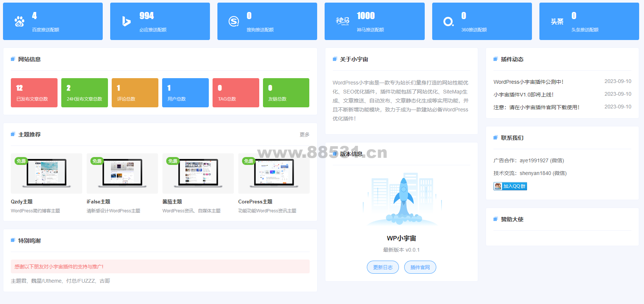This screenshot has width=644, height=304.
Task: Click the 功能功能WordPress资讯主题 description
Action: [267, 211]
